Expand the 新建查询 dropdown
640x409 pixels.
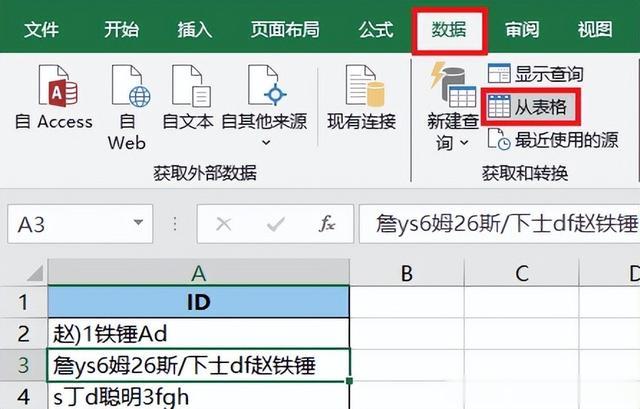tap(453, 107)
